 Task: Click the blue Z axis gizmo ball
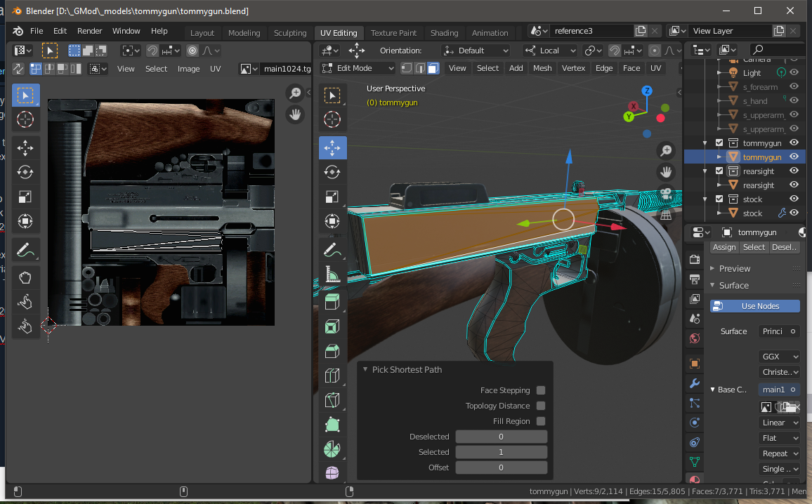647,91
